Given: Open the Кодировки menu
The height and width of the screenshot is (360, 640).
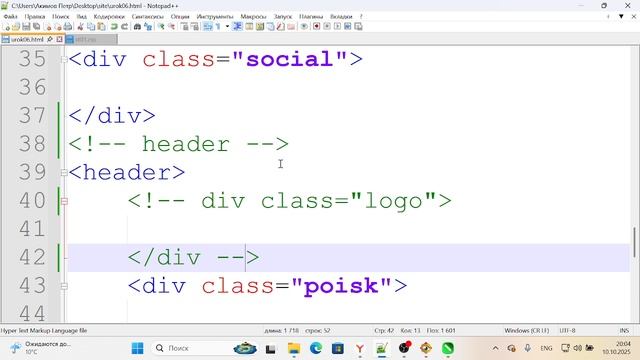Looking at the screenshot, I should point(109,16).
